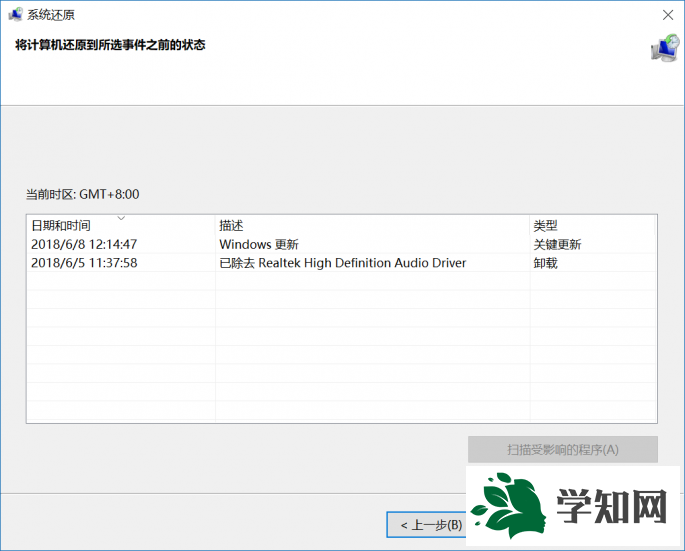The height and width of the screenshot is (551, 685).
Task: Click the 关键更新 type cell
Action: [557, 244]
